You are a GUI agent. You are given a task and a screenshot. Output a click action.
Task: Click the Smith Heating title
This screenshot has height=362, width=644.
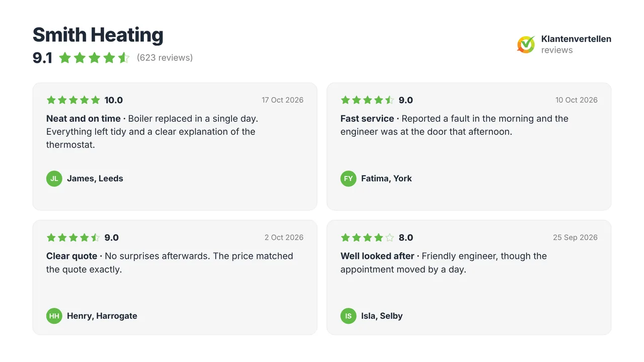[98, 35]
